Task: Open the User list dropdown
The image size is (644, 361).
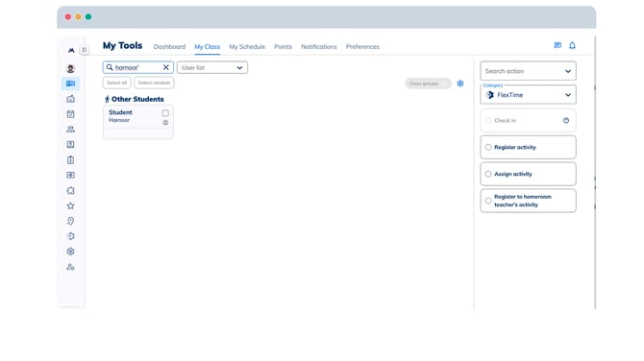Action: coord(212,67)
